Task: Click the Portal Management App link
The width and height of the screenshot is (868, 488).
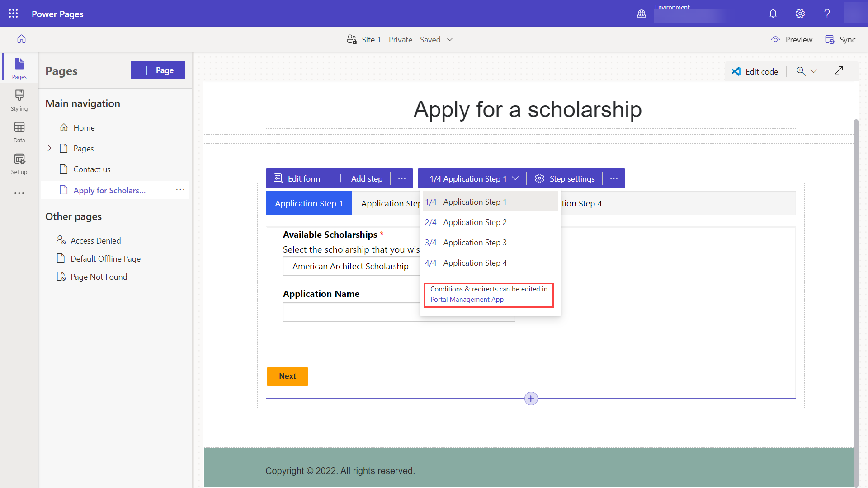Action: pyautogui.click(x=467, y=299)
